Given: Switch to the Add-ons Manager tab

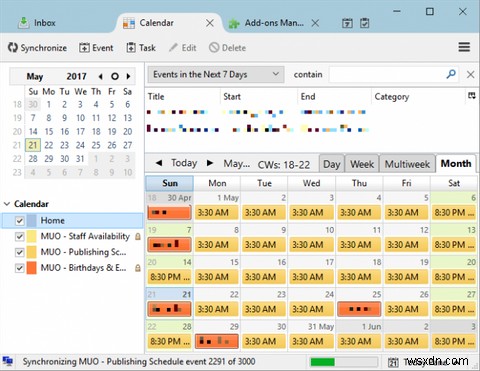Looking at the screenshot, I should pyautogui.click(x=268, y=23).
